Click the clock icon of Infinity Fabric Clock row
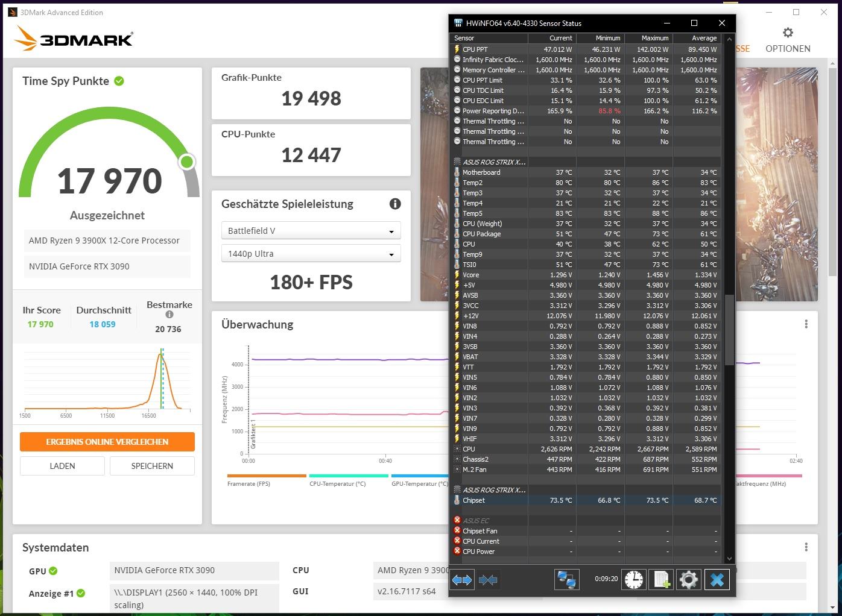842x616 pixels. pos(457,60)
